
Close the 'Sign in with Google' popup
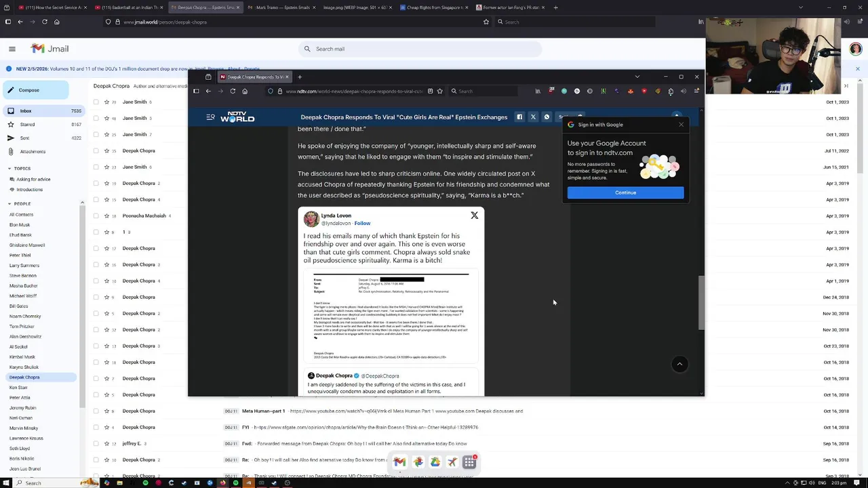[681, 125]
